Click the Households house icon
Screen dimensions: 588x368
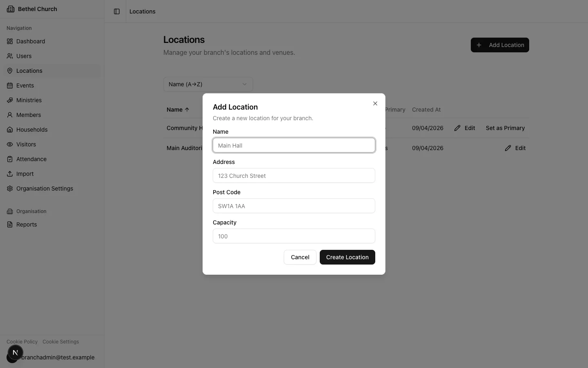10,130
